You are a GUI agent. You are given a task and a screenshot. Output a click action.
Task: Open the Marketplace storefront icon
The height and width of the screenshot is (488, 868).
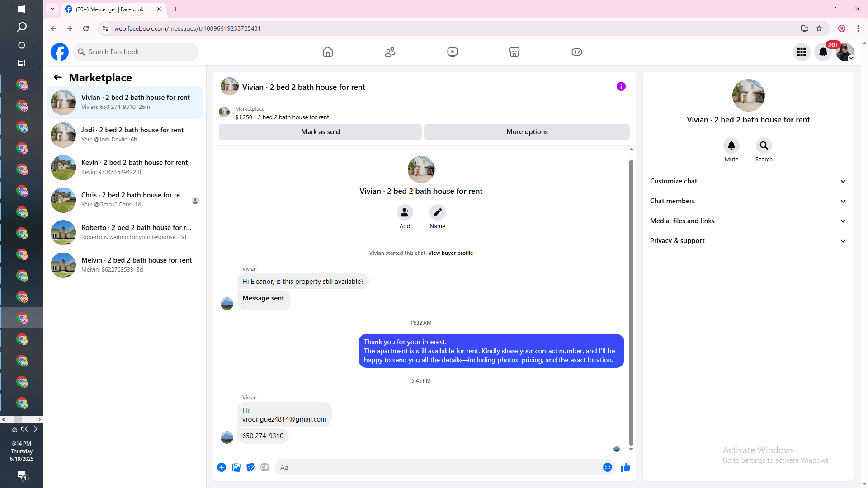[x=514, y=52]
